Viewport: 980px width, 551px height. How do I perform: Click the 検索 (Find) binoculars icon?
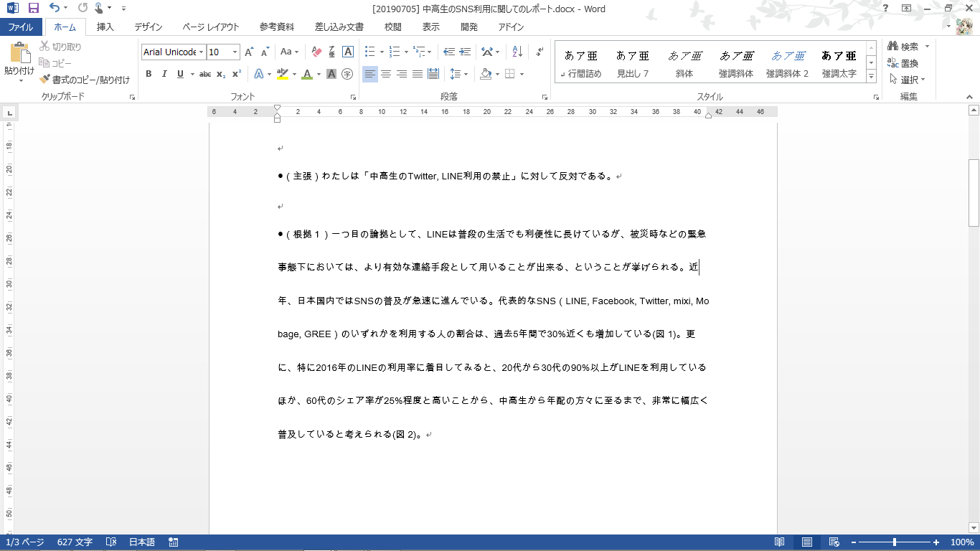(x=893, y=47)
